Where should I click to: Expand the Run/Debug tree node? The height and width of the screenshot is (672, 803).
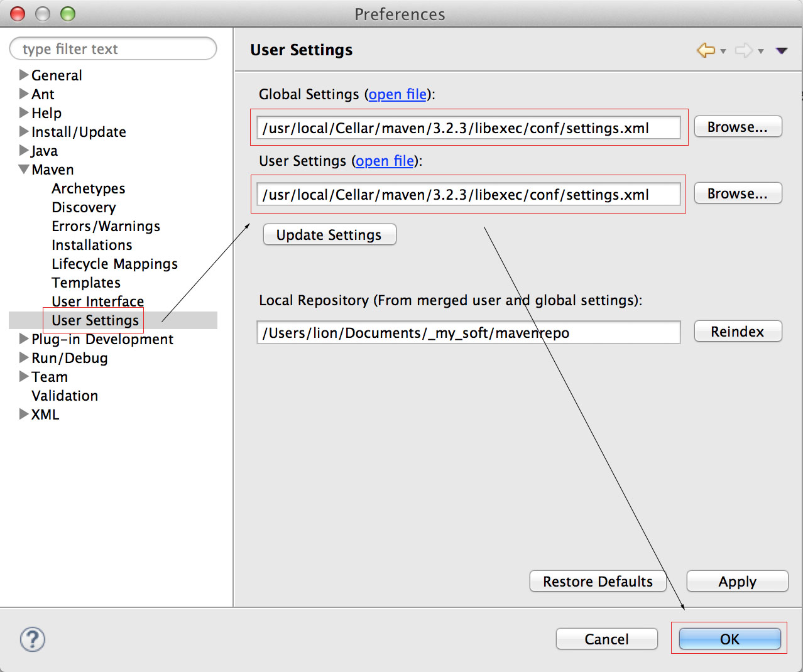click(24, 357)
